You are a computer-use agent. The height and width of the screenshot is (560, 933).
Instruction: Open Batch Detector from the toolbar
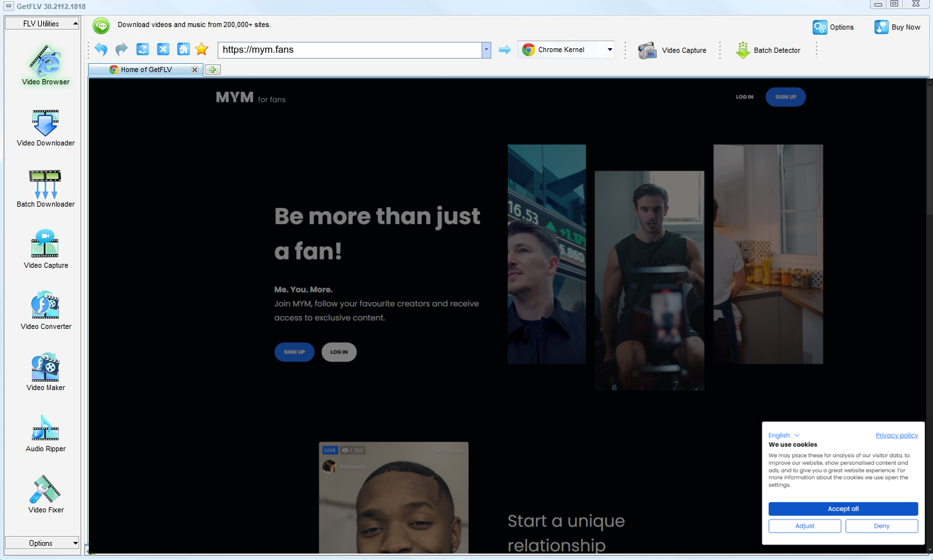768,50
